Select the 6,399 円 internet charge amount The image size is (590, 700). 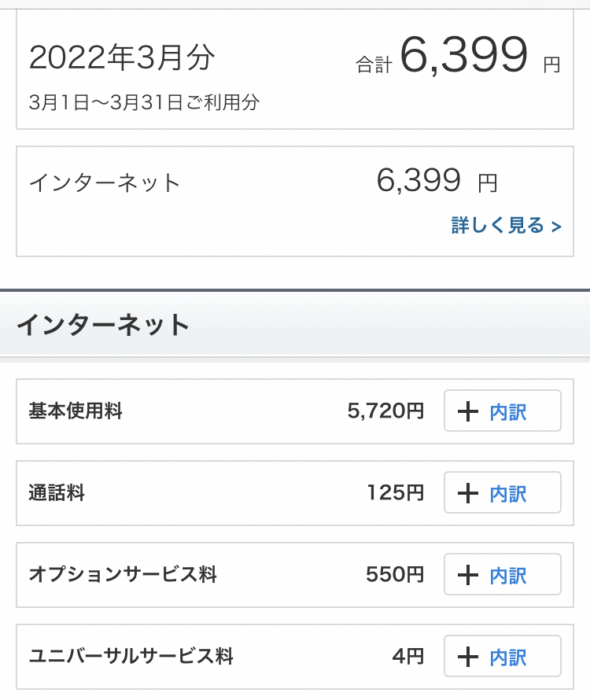437,182
